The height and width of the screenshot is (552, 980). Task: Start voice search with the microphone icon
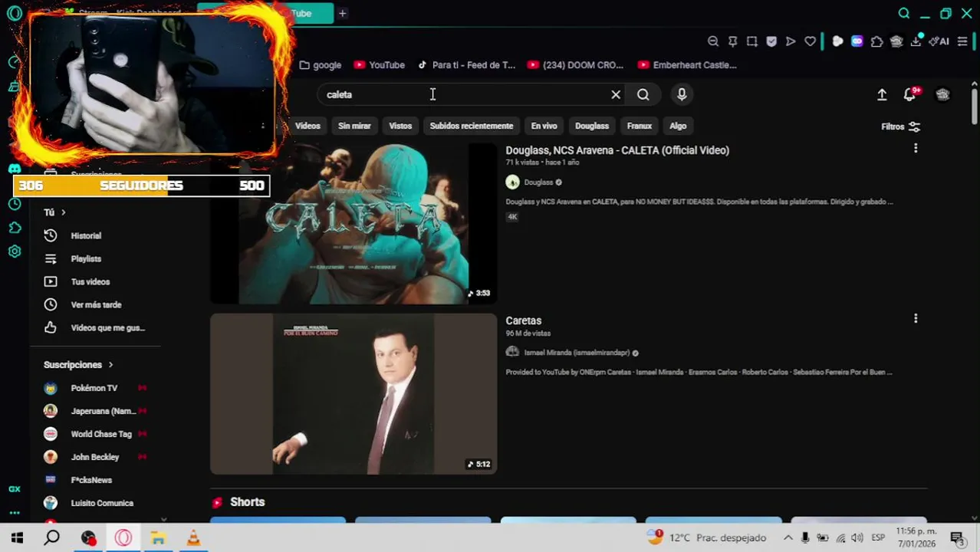pos(682,94)
